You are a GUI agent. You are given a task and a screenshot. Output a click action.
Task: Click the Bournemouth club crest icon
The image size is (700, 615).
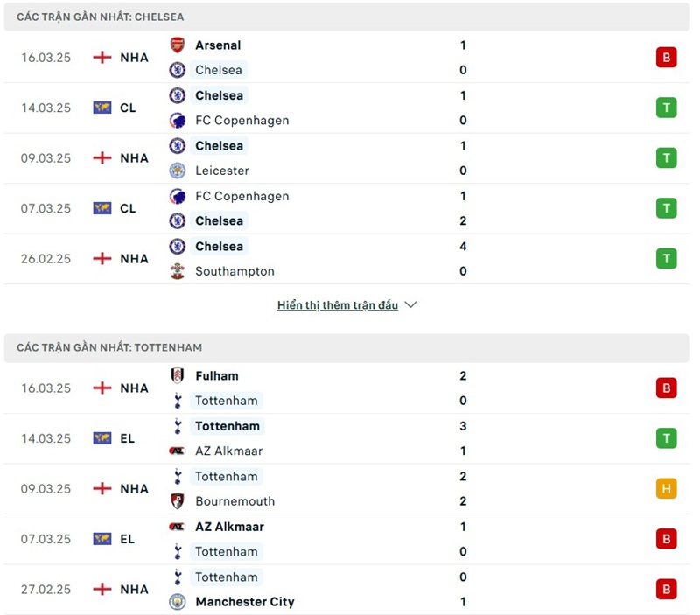pyautogui.click(x=178, y=501)
